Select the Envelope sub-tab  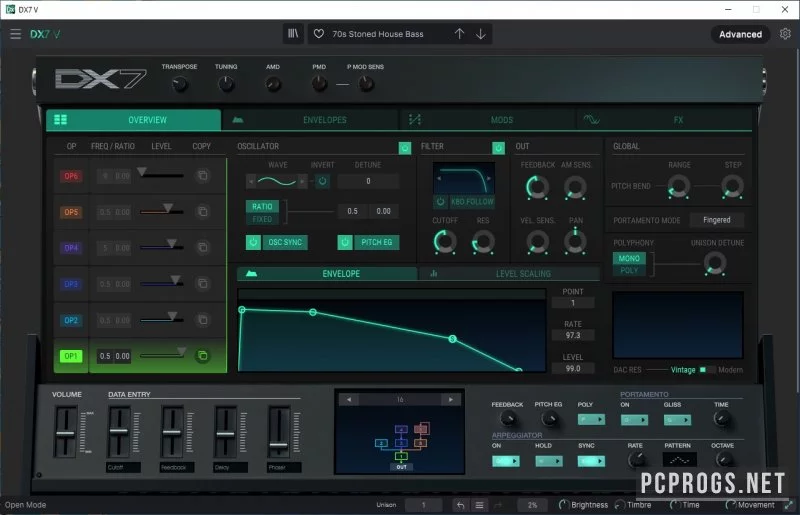(327, 274)
